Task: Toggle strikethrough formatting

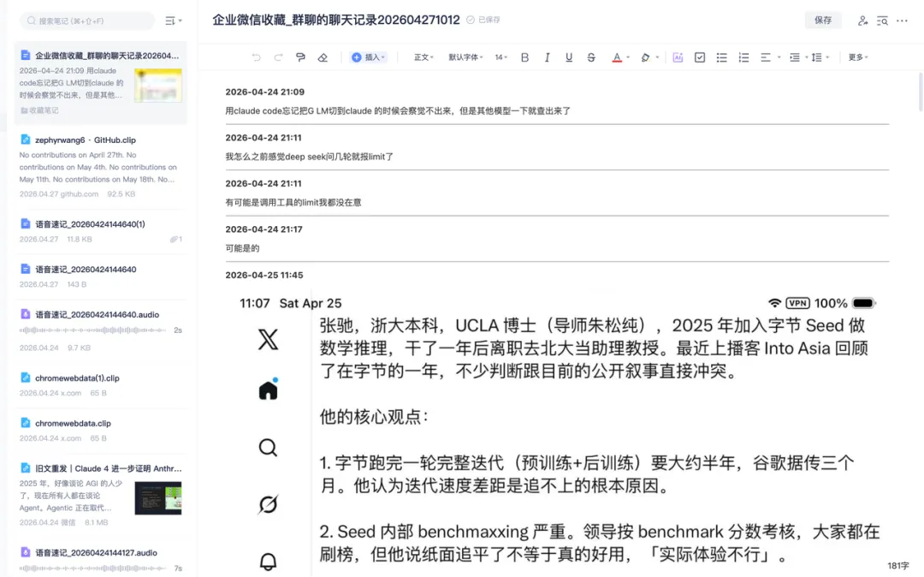Action: tap(590, 57)
